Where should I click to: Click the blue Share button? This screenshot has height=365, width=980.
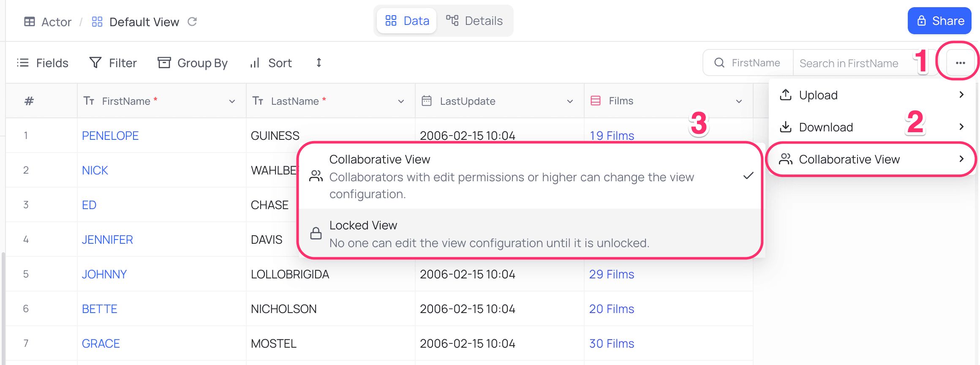pyautogui.click(x=939, y=21)
